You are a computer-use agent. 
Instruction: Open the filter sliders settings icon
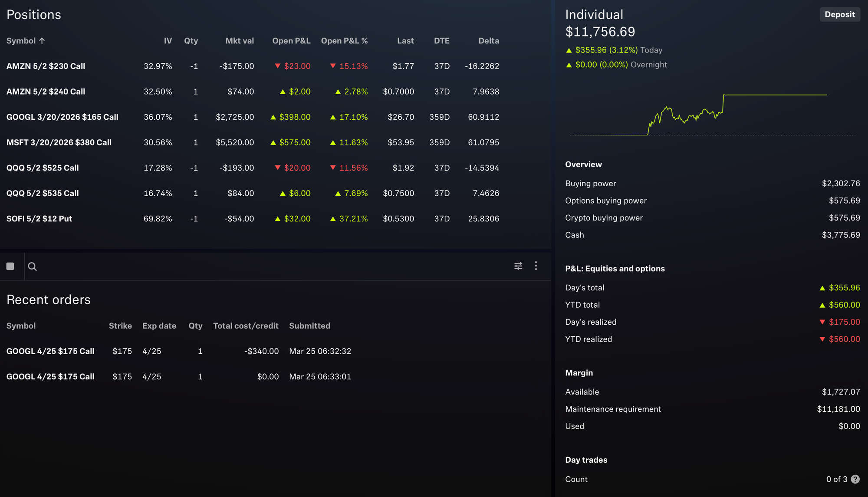[518, 266]
